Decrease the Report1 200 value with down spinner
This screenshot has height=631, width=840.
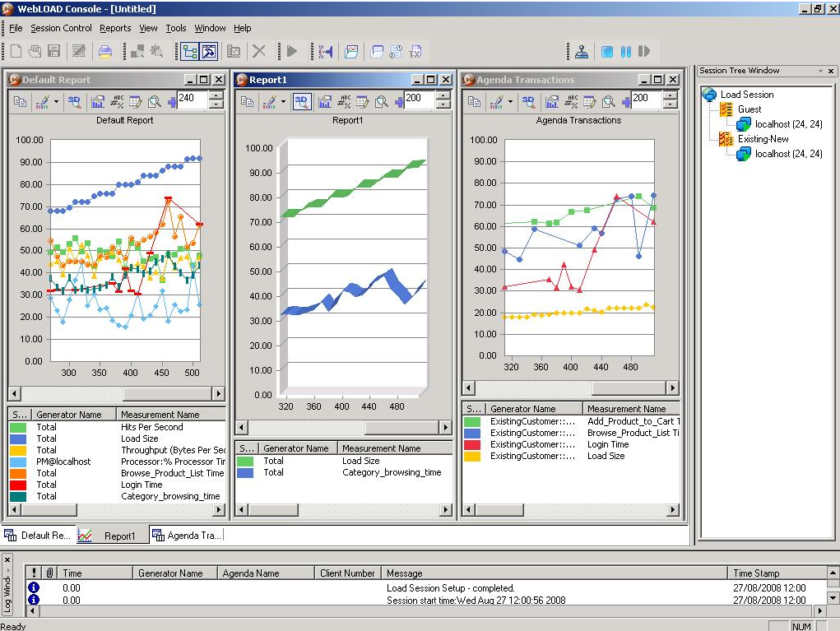click(443, 104)
